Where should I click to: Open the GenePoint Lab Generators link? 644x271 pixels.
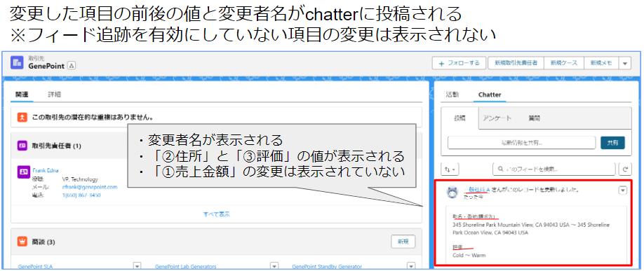[x=186, y=267]
